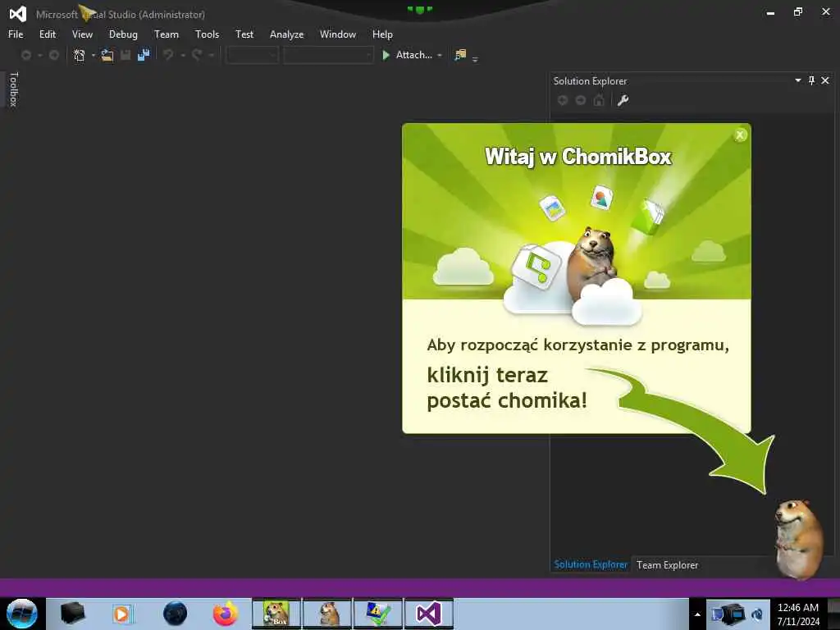Open the toolbar options overflow arrow
Screen dimensions: 840x630
click(x=475, y=59)
